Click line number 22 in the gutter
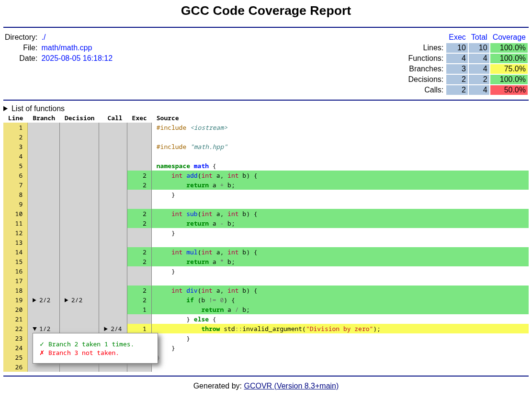532x400 pixels. 19,329
